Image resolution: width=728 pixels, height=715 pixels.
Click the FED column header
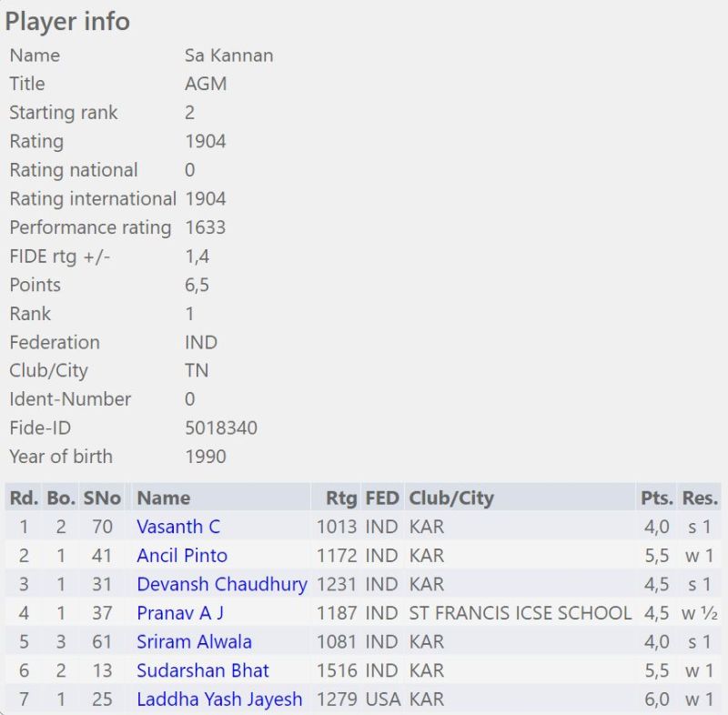pyautogui.click(x=382, y=498)
